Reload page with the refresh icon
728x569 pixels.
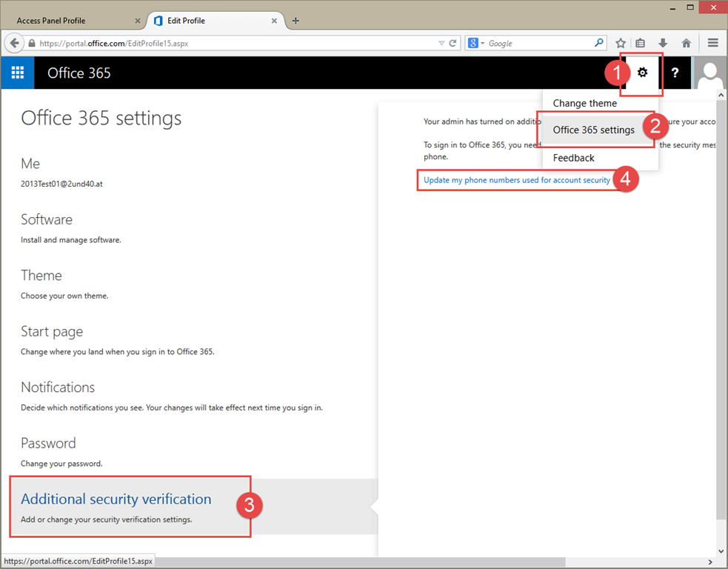coord(453,43)
